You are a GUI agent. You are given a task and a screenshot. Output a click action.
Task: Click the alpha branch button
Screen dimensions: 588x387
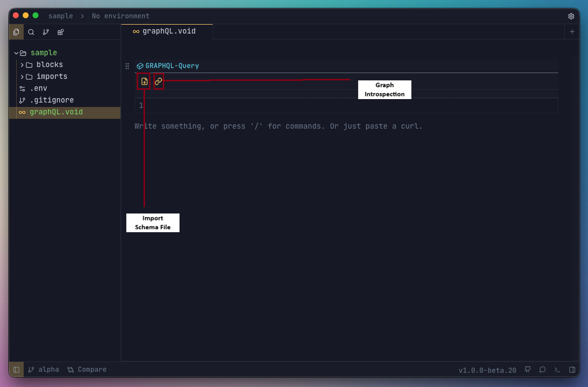pyautogui.click(x=43, y=370)
